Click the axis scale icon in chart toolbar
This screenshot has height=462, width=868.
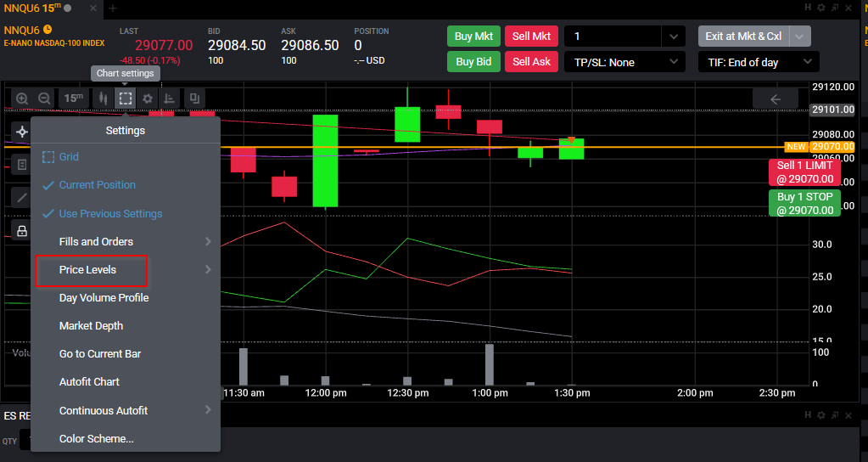170,99
